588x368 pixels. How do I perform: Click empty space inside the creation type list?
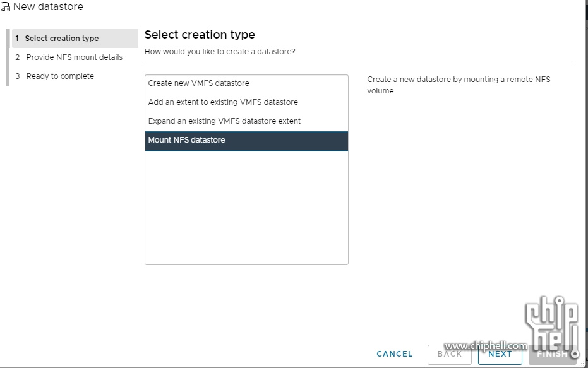246,208
